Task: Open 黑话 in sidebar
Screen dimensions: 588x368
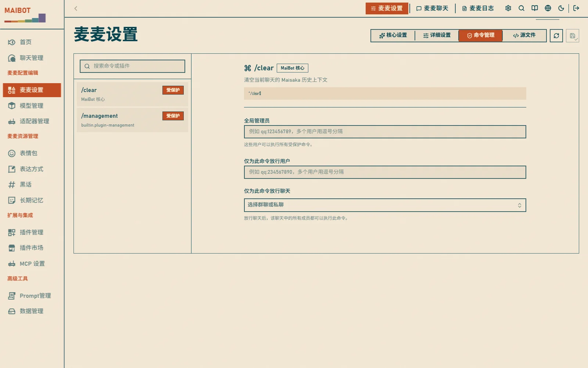Action: click(32, 184)
